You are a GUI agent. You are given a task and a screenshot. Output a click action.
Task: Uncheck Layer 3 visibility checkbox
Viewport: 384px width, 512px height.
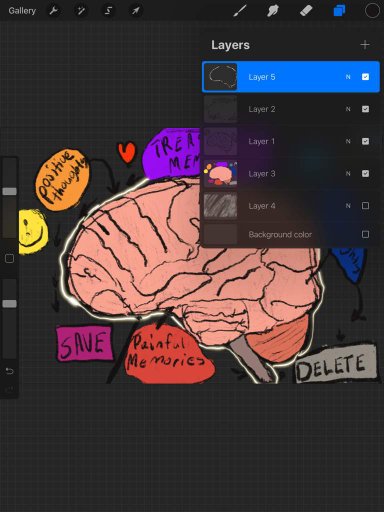[x=365, y=173]
